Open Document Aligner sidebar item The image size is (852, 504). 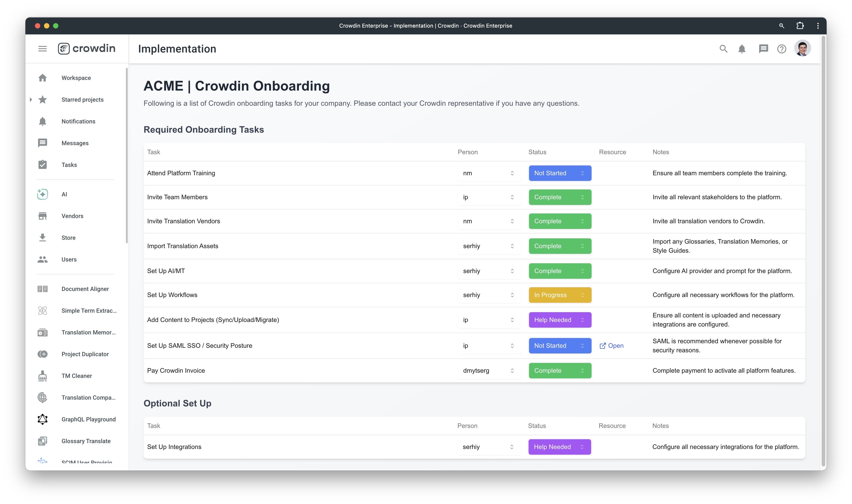click(x=85, y=289)
